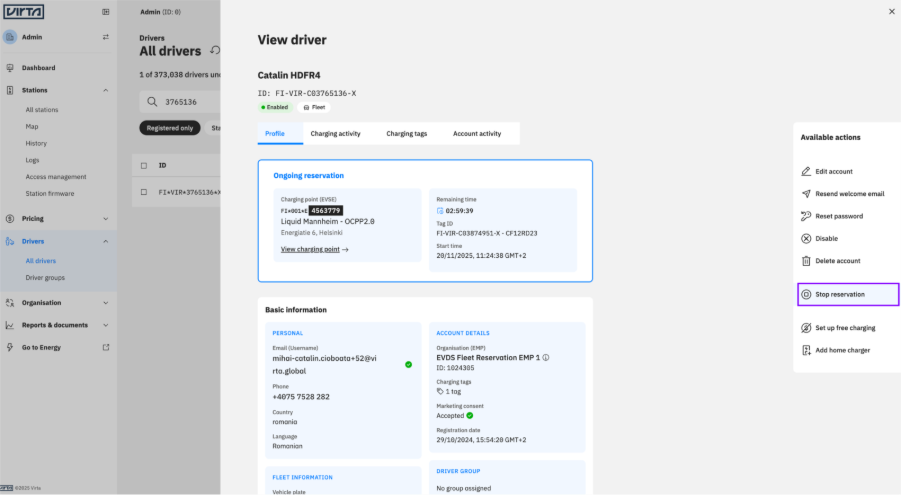Click Stop reservation action
Screen dimensions: 901x495
pyautogui.click(x=848, y=294)
